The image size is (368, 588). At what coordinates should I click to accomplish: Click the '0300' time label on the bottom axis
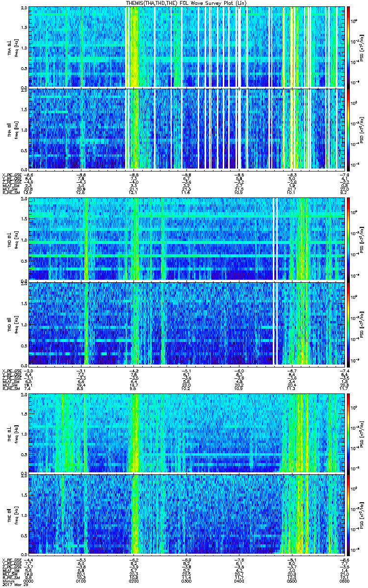coord(186,580)
